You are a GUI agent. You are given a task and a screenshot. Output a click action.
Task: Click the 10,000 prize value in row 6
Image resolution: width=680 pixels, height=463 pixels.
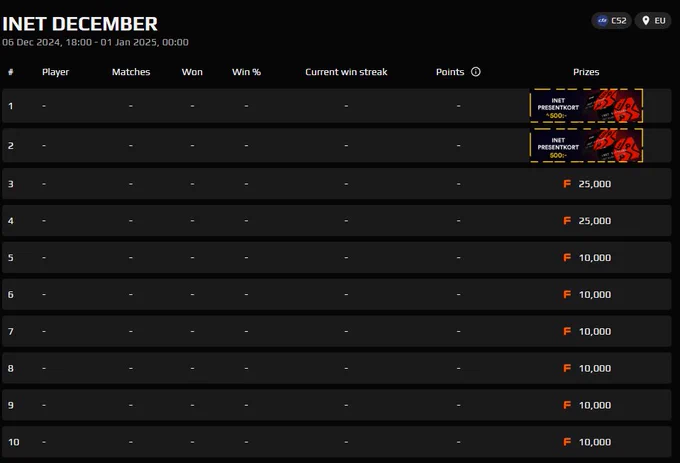[595, 294]
